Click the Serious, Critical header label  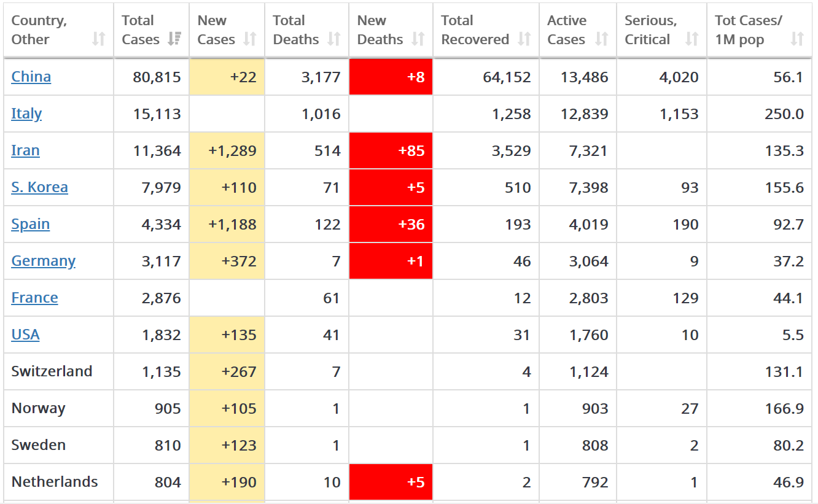pyautogui.click(x=651, y=30)
